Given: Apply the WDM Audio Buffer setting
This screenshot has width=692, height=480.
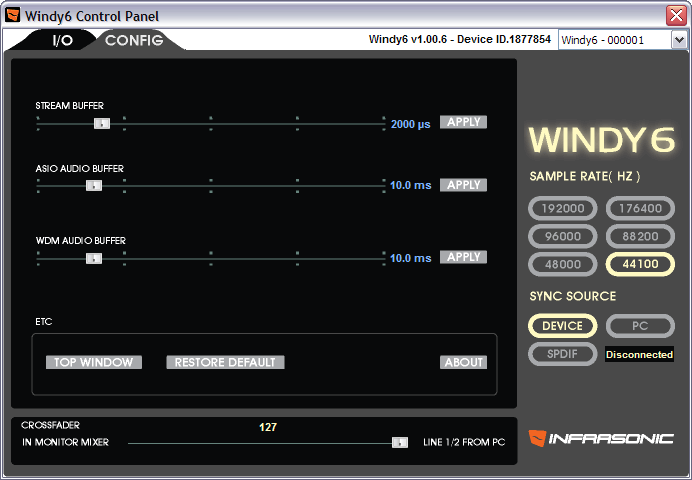Looking at the screenshot, I should click(463, 257).
